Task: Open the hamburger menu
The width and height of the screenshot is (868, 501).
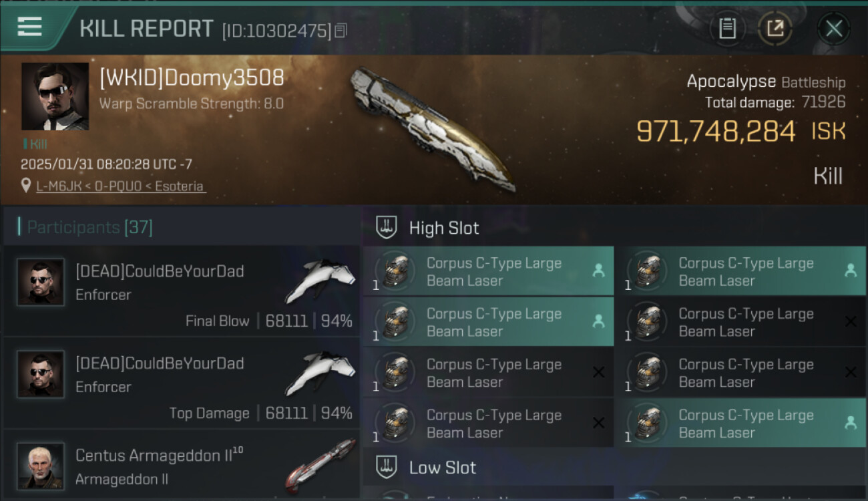Action: pos(30,27)
